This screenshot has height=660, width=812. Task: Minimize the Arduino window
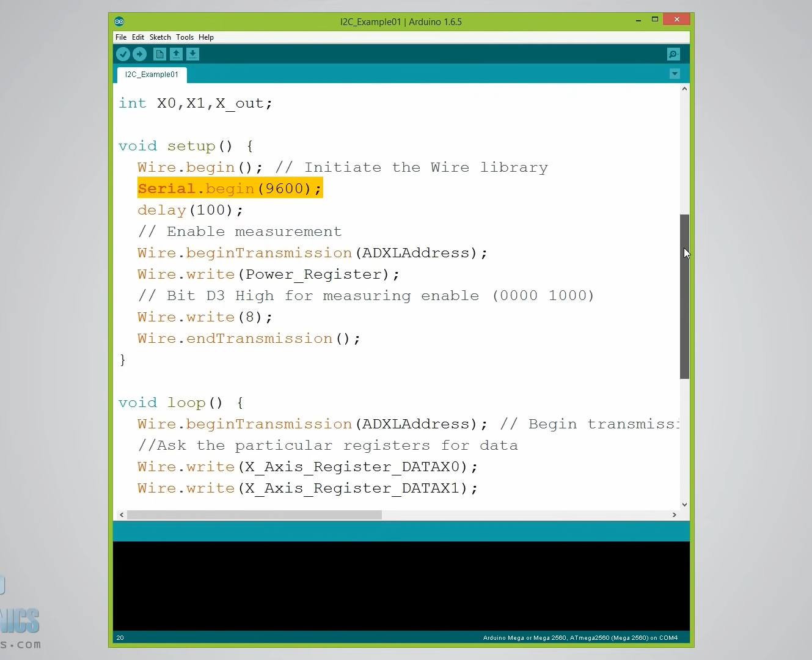tap(638, 20)
